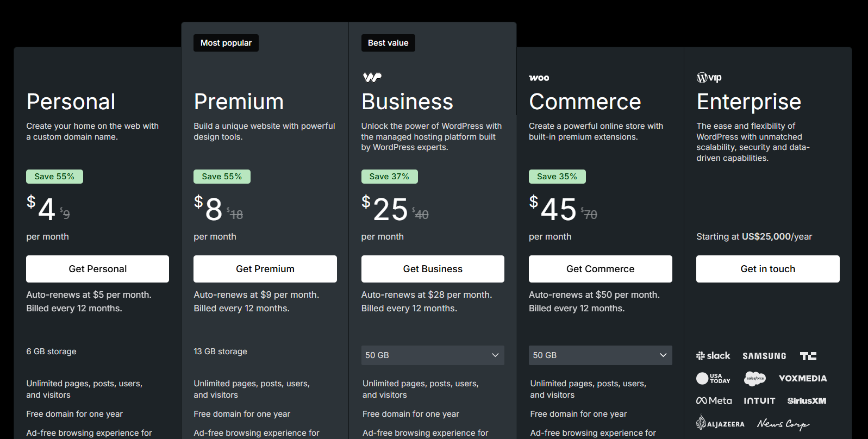Click the Samsung logo

pos(764,356)
